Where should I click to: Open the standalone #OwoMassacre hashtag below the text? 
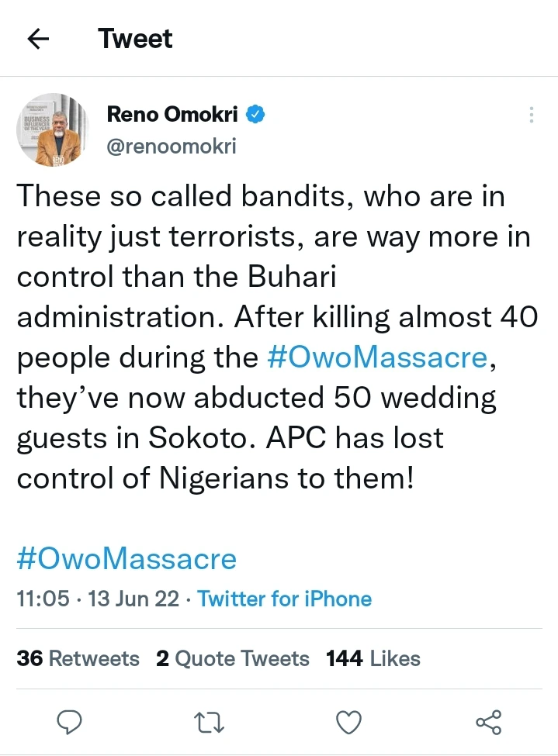coord(127,558)
